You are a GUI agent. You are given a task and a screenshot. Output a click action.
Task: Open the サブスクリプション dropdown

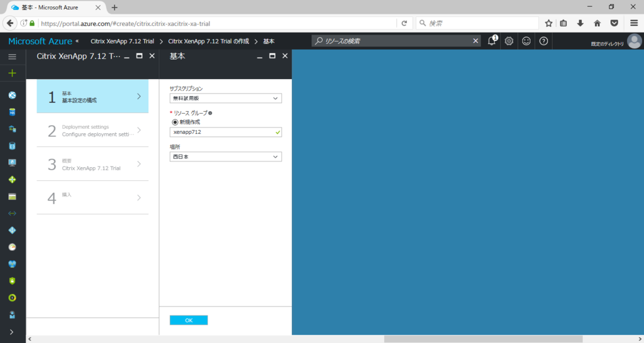tap(226, 99)
